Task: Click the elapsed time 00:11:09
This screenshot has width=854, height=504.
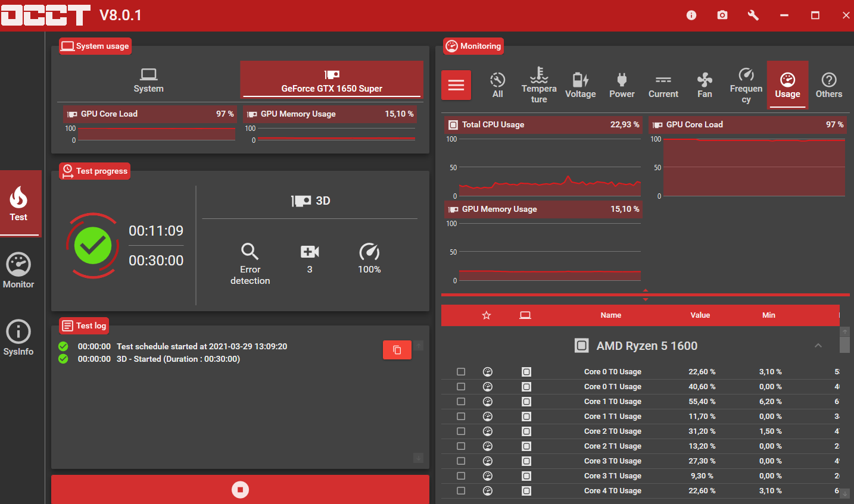Action: (156, 231)
